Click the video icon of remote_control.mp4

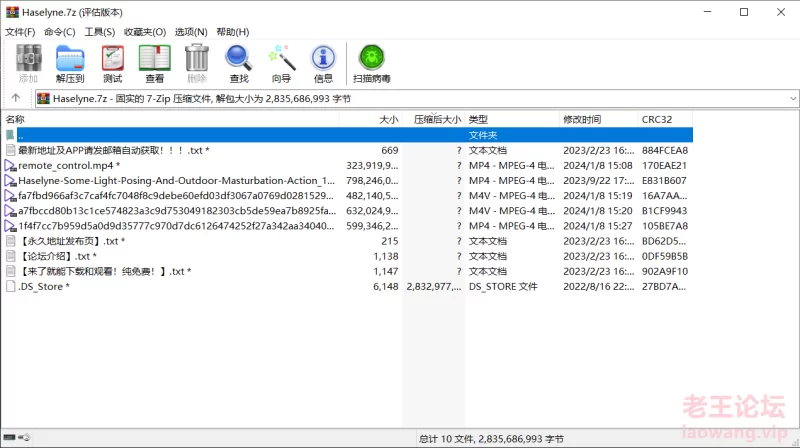pyautogui.click(x=10, y=165)
